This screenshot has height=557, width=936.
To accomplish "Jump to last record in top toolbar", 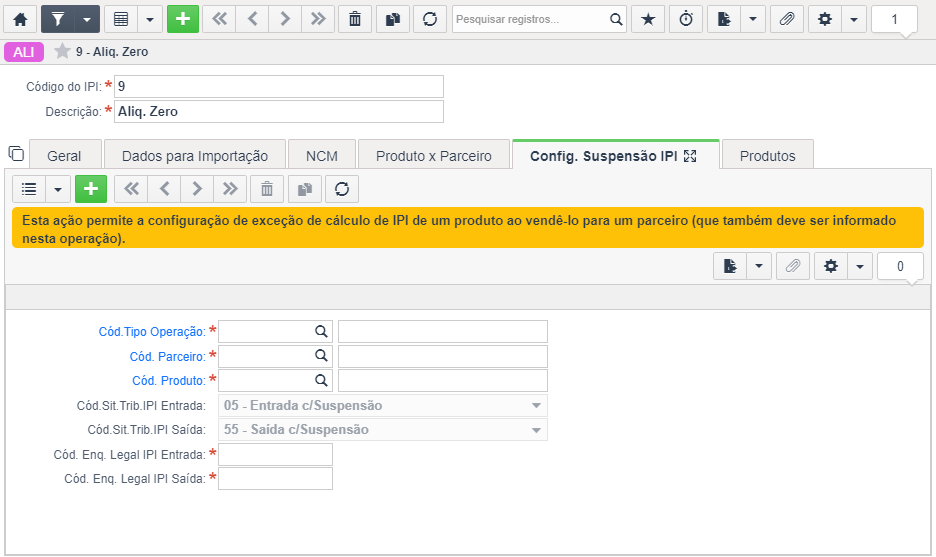I will (x=318, y=19).
